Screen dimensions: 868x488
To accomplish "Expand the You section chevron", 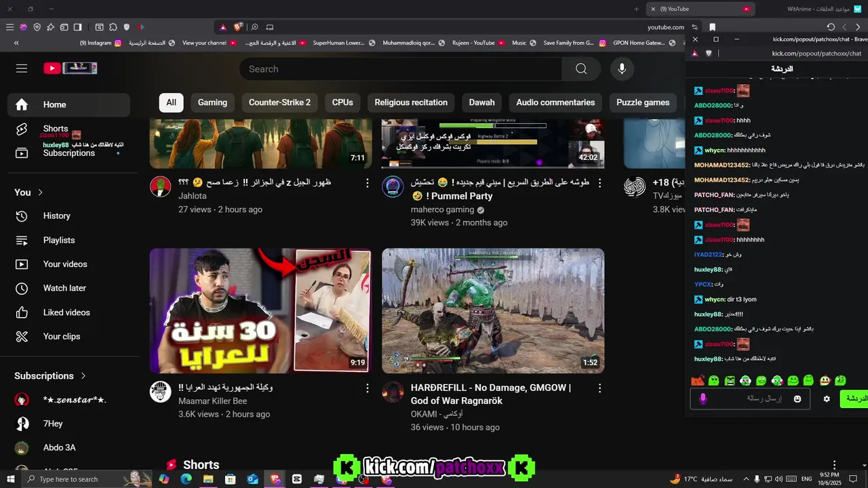I will point(40,192).
